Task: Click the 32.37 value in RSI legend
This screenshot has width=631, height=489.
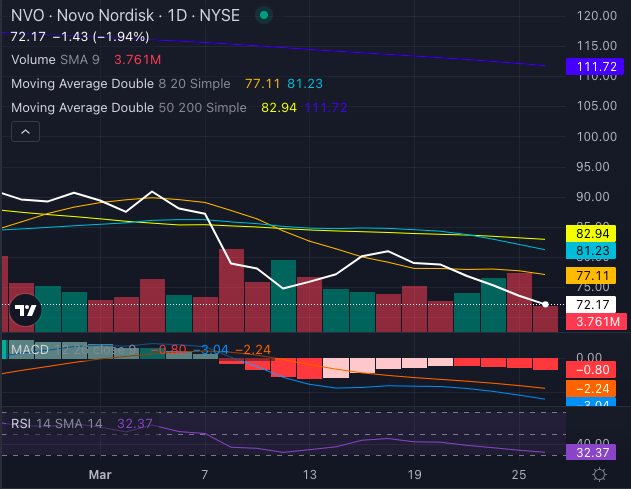Action: click(135, 424)
